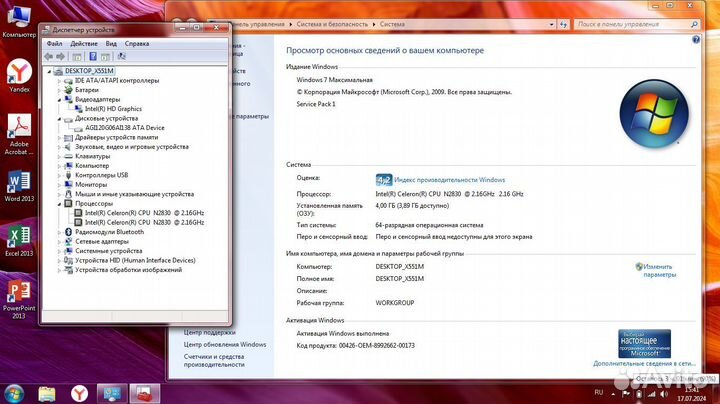Launch the PowerPoint 2013 desktop shortcut
The width and height of the screenshot is (720, 404).
[x=19, y=300]
